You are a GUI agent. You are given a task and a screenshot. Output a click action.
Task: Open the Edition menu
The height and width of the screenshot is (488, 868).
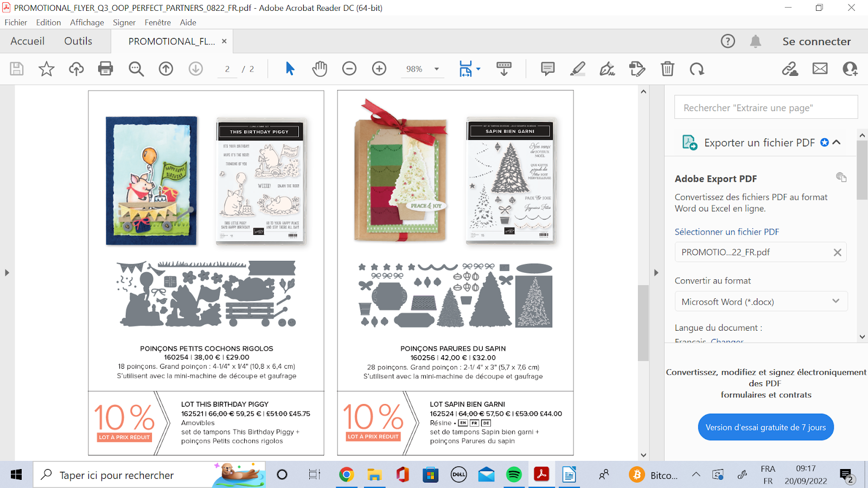48,22
